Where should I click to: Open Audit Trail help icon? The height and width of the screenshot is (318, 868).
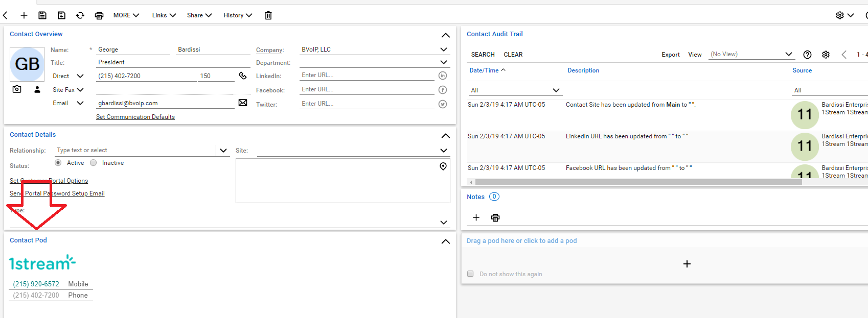click(808, 55)
